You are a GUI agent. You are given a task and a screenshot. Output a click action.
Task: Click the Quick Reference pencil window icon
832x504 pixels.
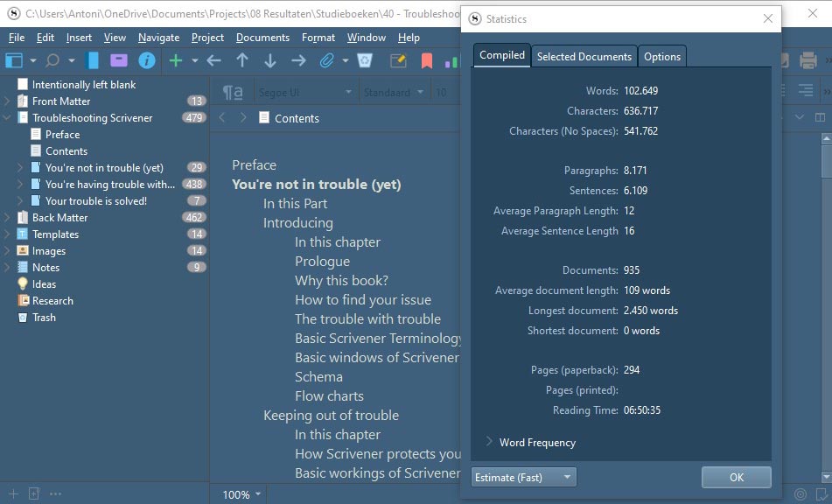[398, 60]
